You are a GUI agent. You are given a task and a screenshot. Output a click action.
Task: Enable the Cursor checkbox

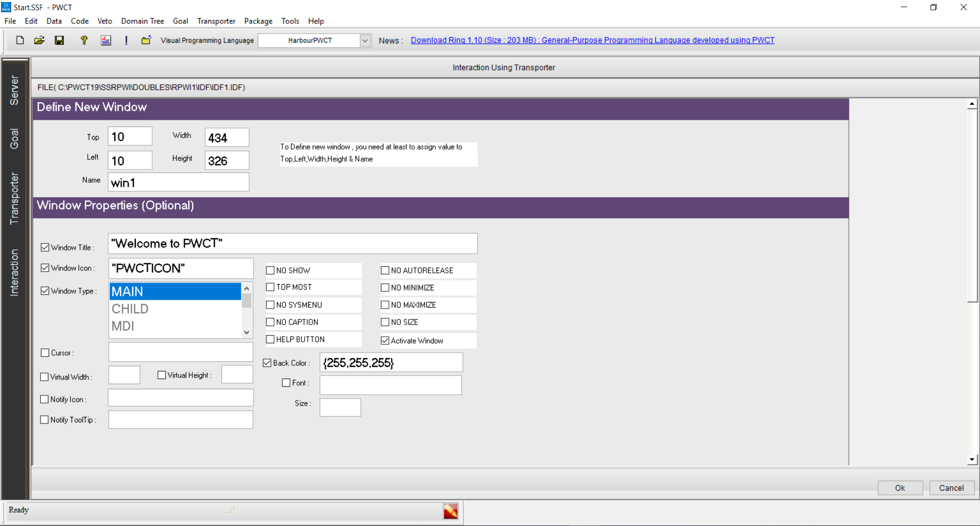coord(45,353)
